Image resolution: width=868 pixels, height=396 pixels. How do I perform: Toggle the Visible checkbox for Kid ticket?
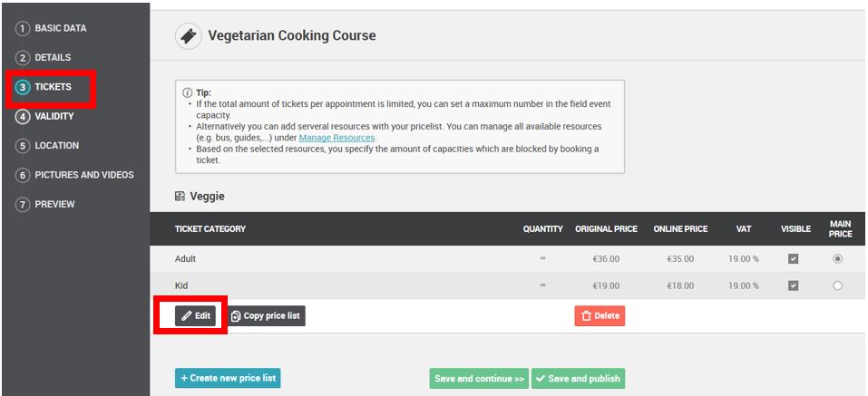pos(794,285)
